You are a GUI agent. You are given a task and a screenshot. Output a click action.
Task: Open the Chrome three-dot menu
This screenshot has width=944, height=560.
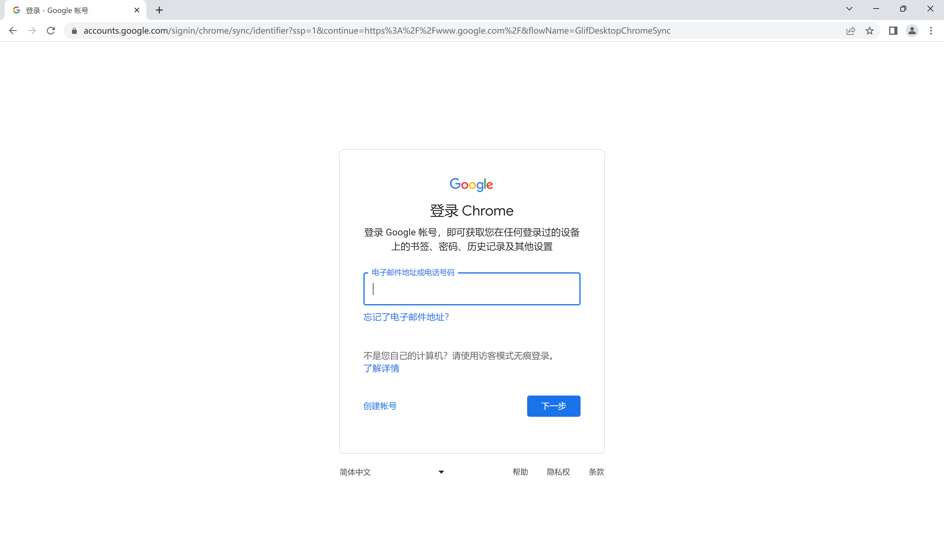point(931,31)
